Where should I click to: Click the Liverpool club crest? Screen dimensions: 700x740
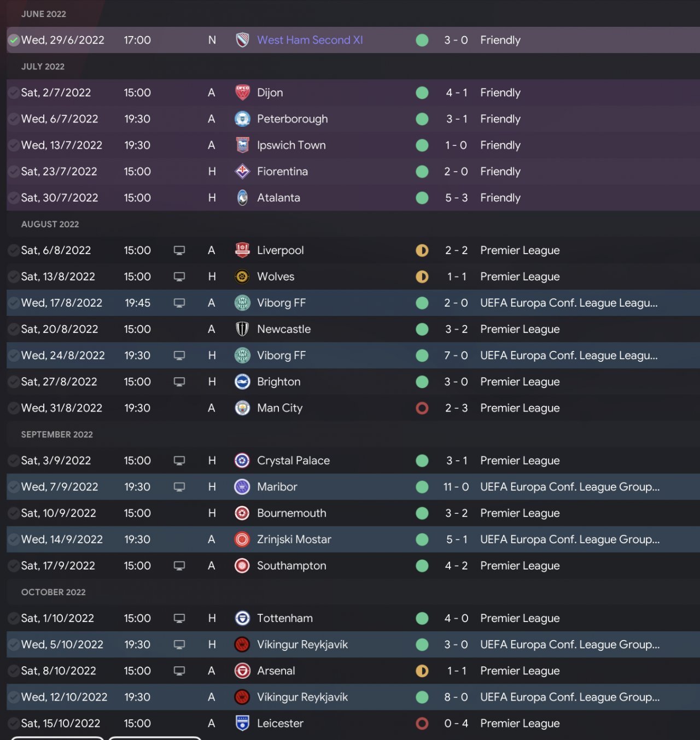coord(242,250)
